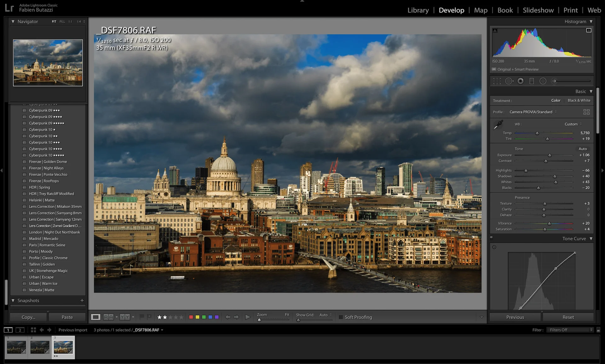This screenshot has width=605, height=364.
Task: Collapse the Navigator panel
Action: point(13,22)
